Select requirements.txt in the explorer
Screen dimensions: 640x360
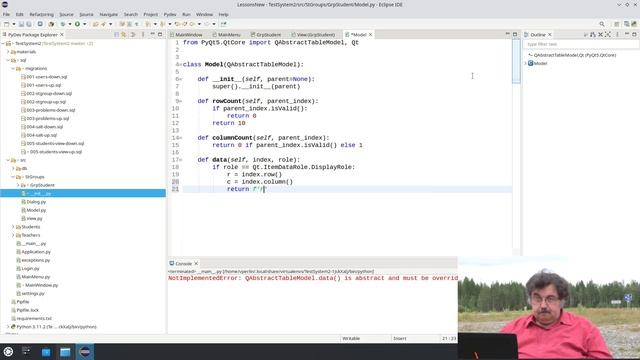point(34,318)
